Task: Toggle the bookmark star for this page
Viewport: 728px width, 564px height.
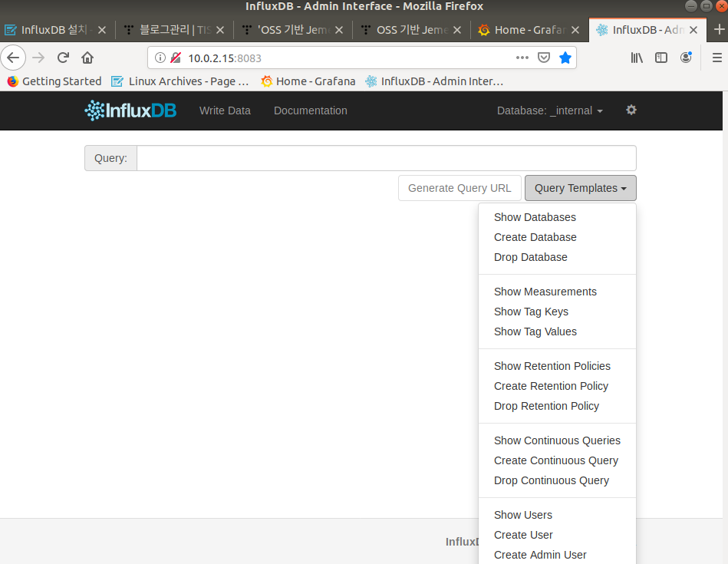Action: click(565, 58)
